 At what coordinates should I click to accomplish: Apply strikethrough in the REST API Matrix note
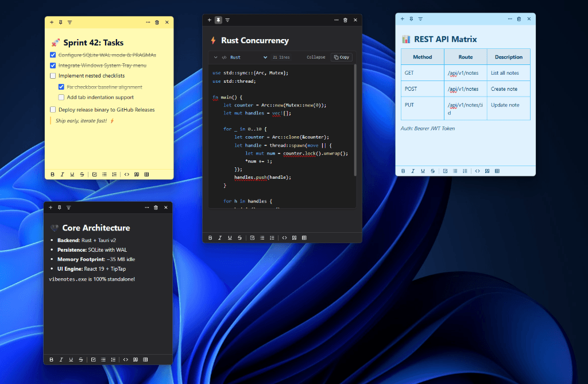[x=433, y=171]
